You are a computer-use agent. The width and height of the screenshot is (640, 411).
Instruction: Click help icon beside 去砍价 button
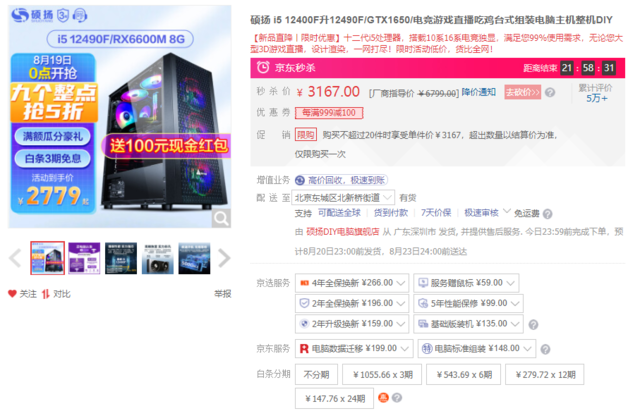(x=550, y=92)
